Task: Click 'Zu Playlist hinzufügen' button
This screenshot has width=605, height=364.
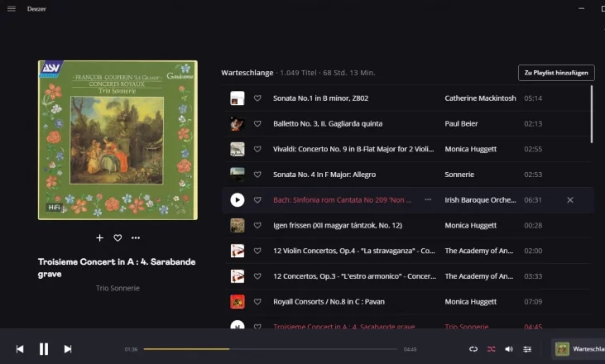Action: 556,73
